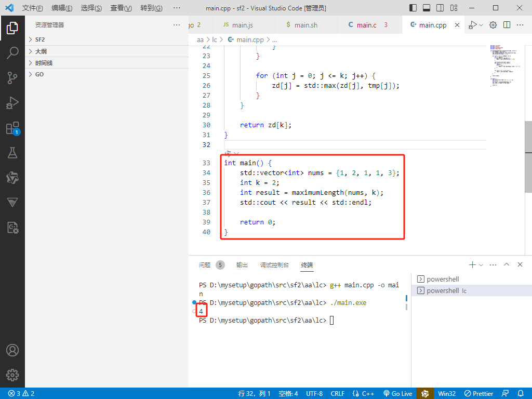Expand the 时间线 timeline section
532x399 pixels.
point(107,63)
